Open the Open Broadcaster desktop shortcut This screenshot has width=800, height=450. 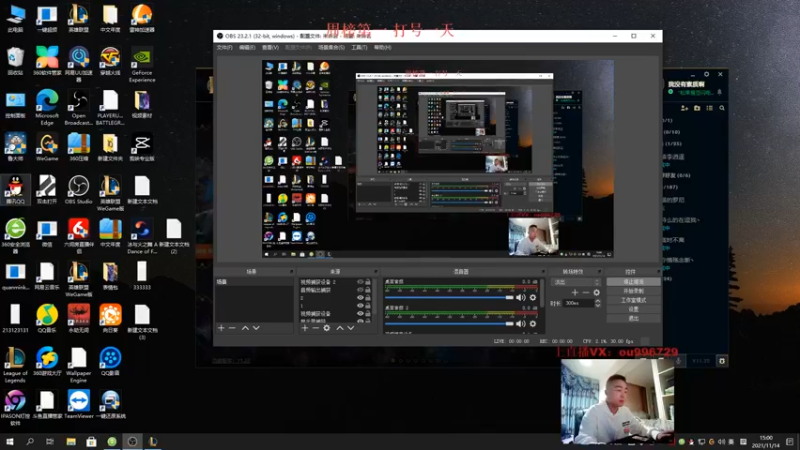pos(79,107)
